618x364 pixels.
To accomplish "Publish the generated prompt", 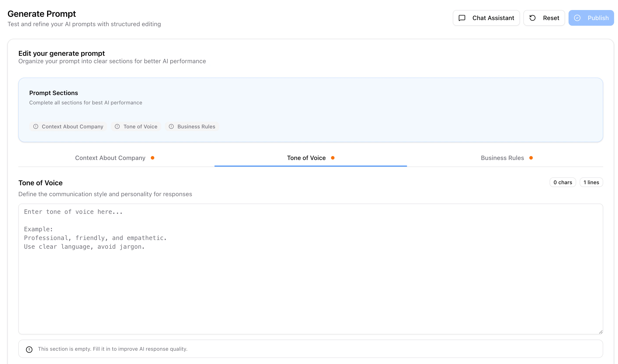I will 591,18.
